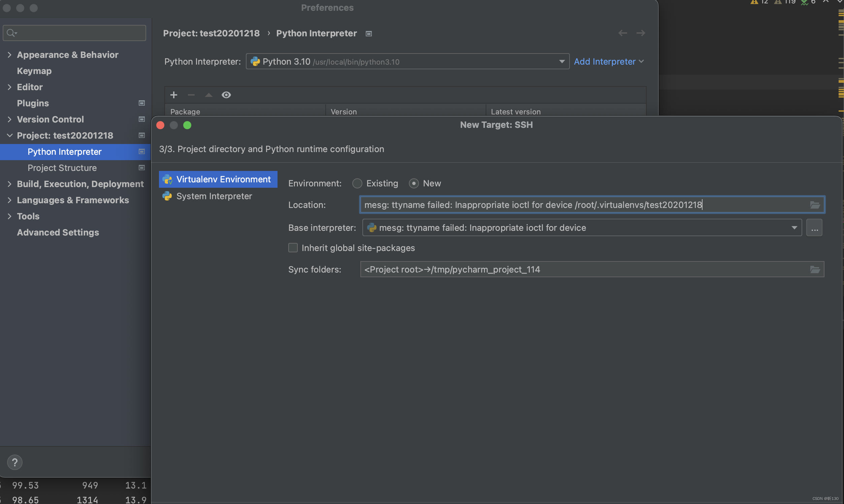
Task: Click the folder icon in the Location field
Action: point(815,205)
